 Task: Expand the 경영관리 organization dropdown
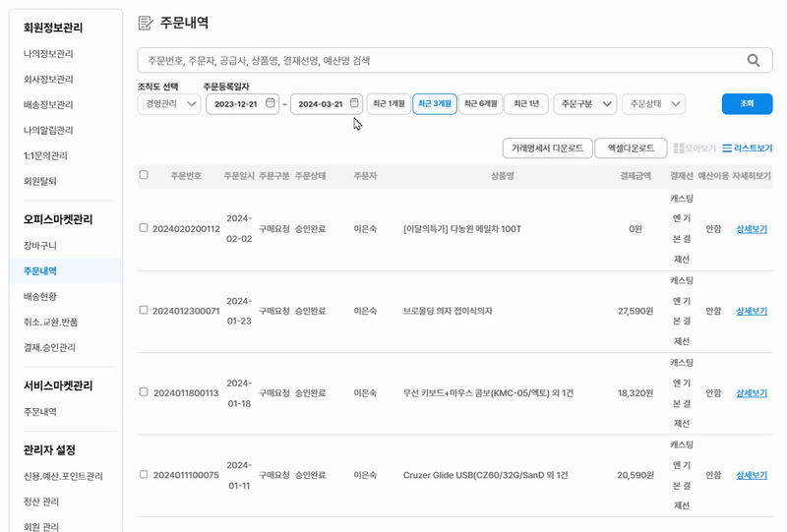point(168,104)
